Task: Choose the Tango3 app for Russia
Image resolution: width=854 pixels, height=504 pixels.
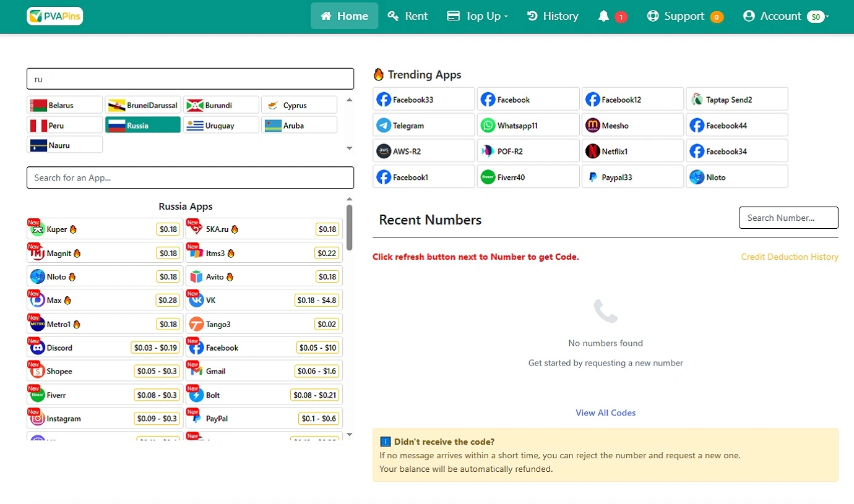Action: 264,324
